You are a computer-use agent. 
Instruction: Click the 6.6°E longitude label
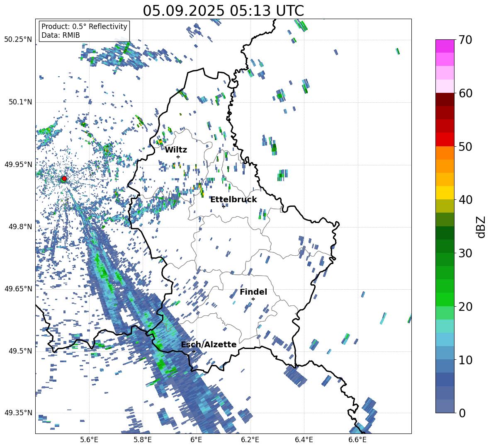357,440
